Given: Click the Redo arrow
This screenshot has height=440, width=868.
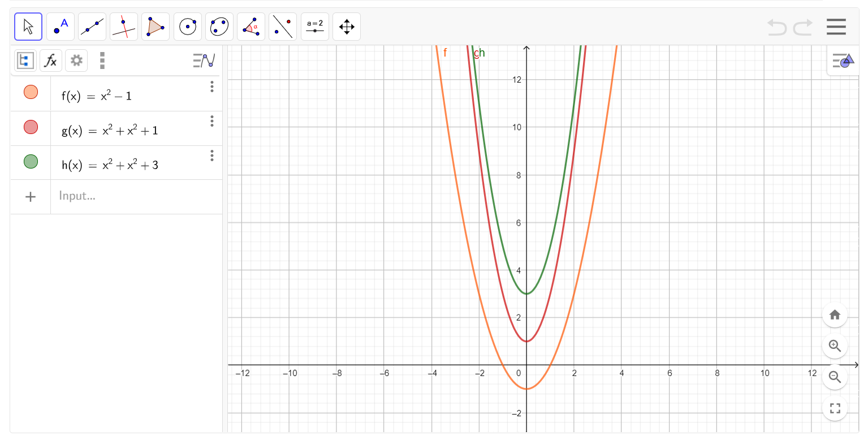Looking at the screenshot, I should pos(803,27).
